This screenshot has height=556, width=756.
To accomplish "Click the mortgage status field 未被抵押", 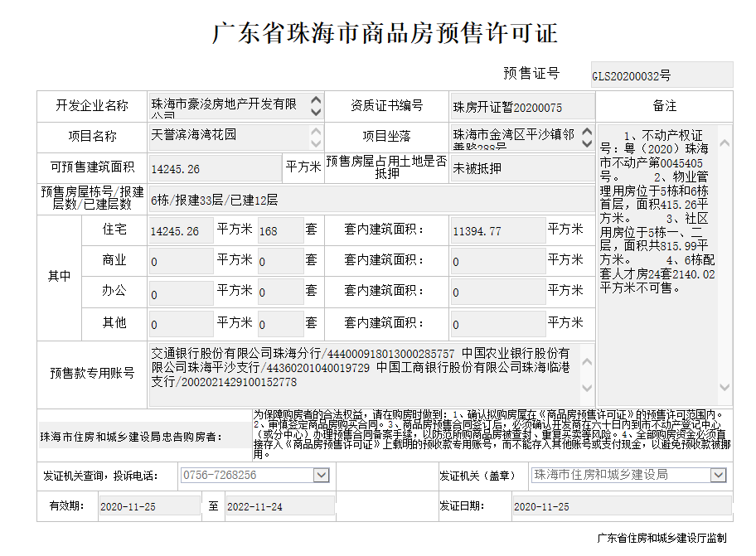I will pos(521,169).
